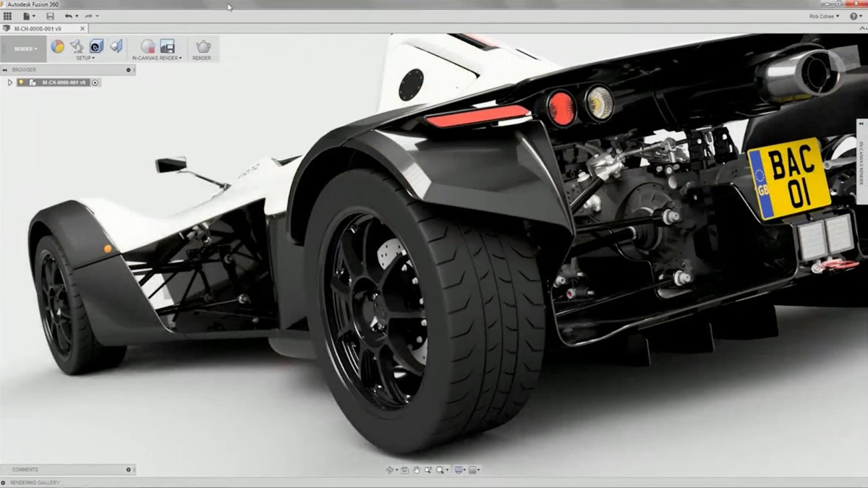Toggle the lightbulb visibility of the root component
The width and height of the screenshot is (868, 488).
point(21,82)
